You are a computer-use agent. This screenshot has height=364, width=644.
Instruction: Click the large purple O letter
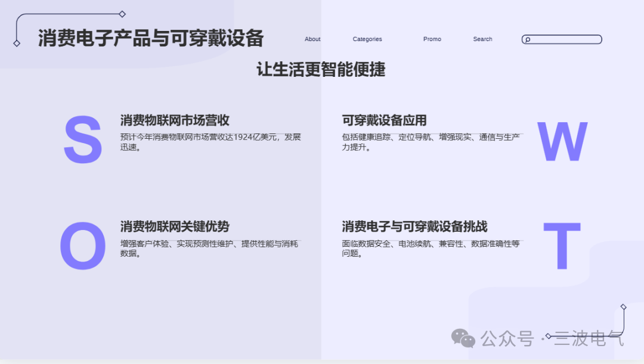click(82, 245)
